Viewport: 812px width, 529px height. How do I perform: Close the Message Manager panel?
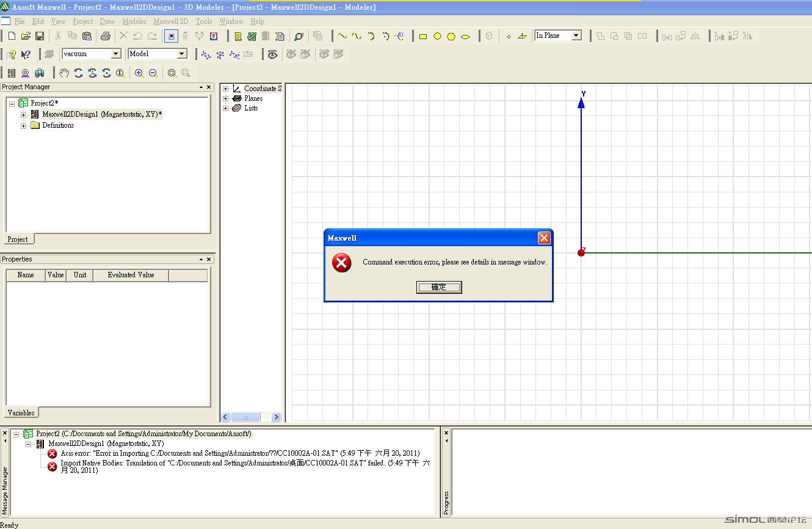(5, 433)
